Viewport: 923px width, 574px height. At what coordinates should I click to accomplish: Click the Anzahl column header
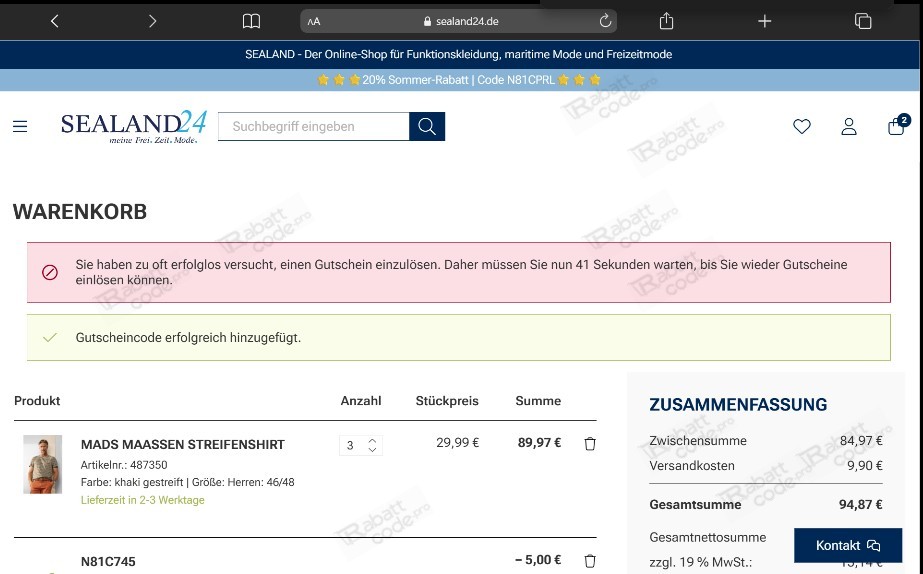361,400
